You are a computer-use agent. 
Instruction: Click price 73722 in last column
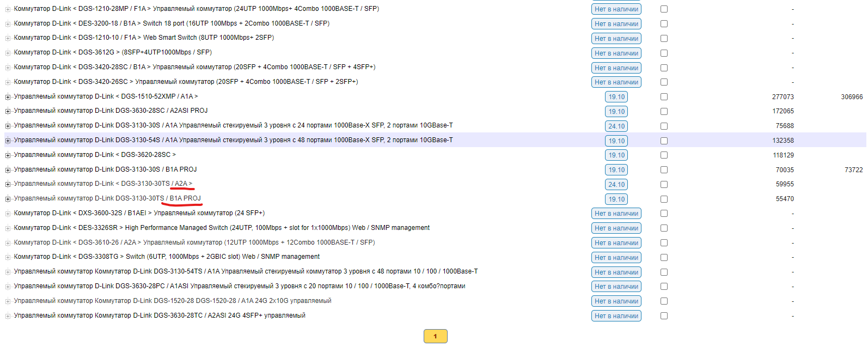point(854,170)
